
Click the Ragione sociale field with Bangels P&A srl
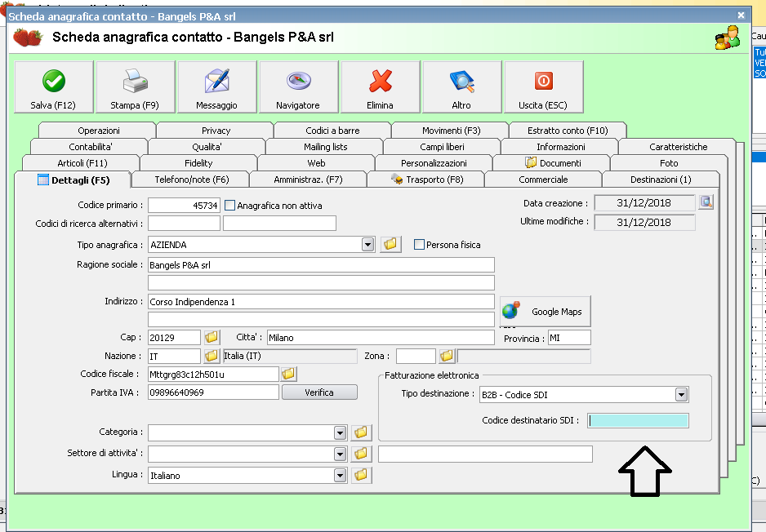pos(321,265)
